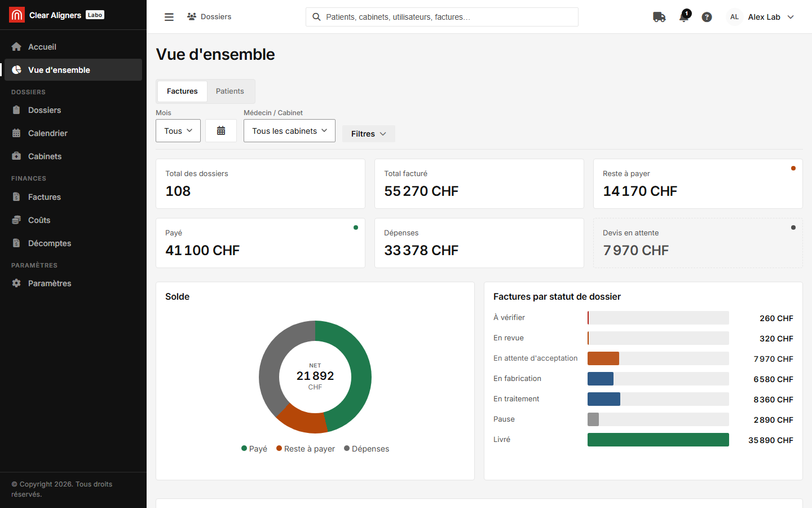Open the help question mark icon

[x=707, y=17]
